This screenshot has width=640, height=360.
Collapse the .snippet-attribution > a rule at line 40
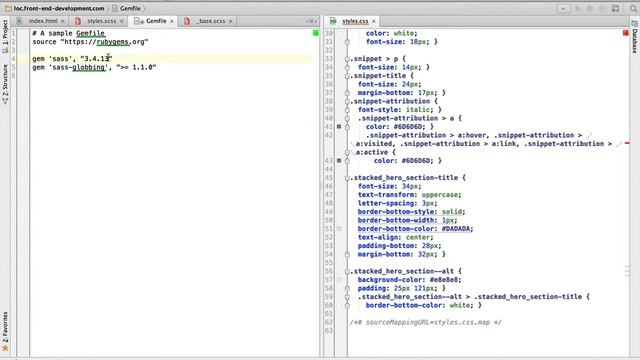347,118
